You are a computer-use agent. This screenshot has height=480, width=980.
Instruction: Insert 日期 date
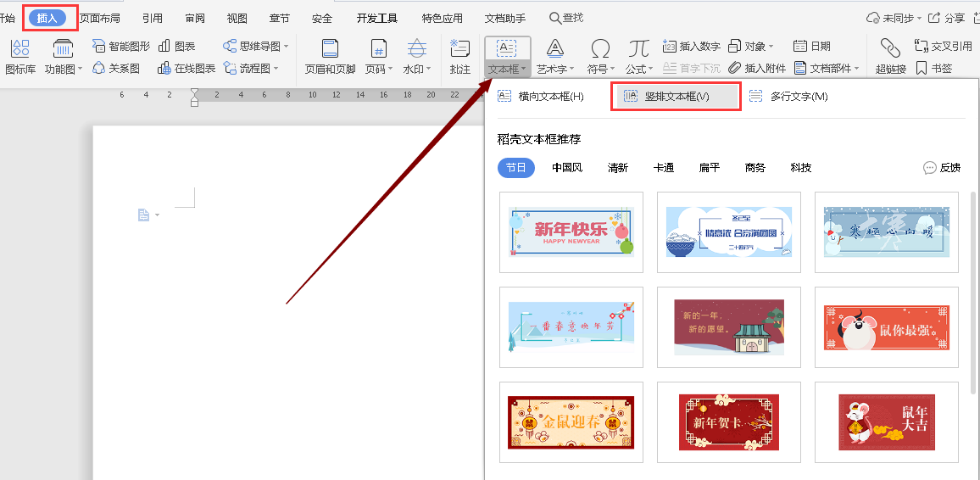[812, 47]
